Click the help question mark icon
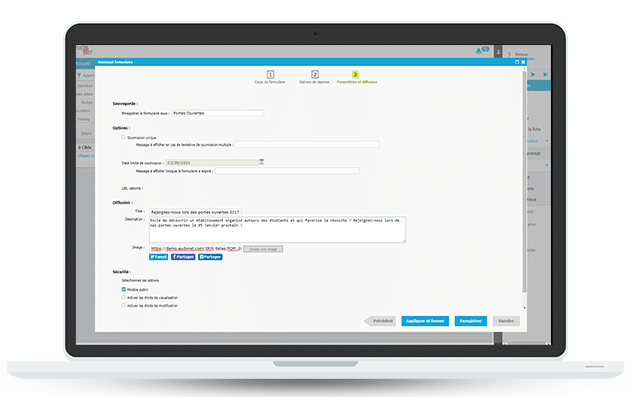 pyautogui.click(x=509, y=55)
